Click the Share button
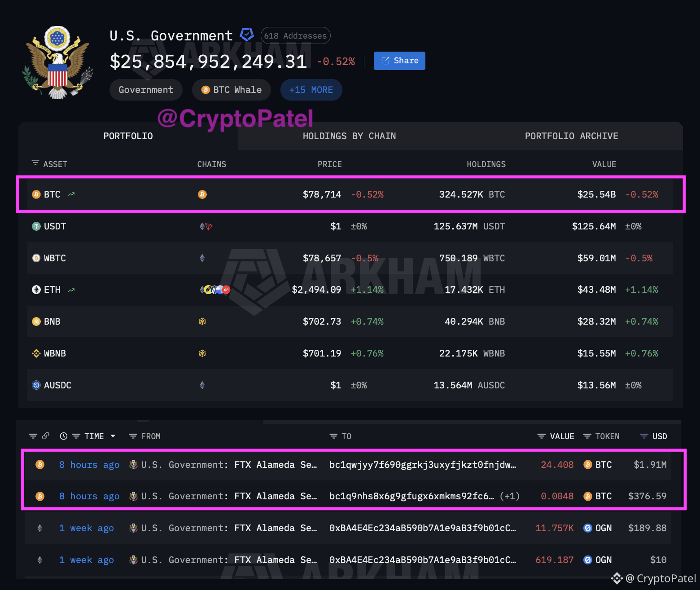 coord(399,61)
